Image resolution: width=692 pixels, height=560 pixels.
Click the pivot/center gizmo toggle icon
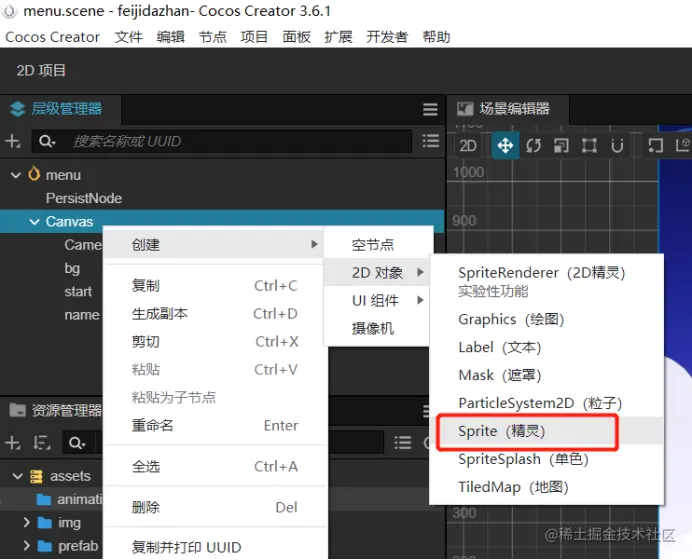tap(655, 145)
